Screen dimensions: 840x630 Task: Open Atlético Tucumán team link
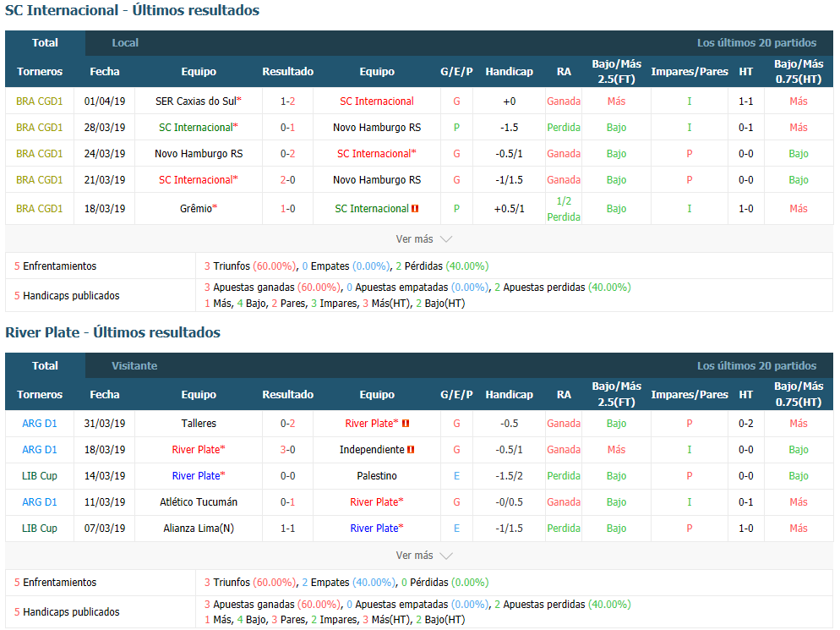pos(199,502)
